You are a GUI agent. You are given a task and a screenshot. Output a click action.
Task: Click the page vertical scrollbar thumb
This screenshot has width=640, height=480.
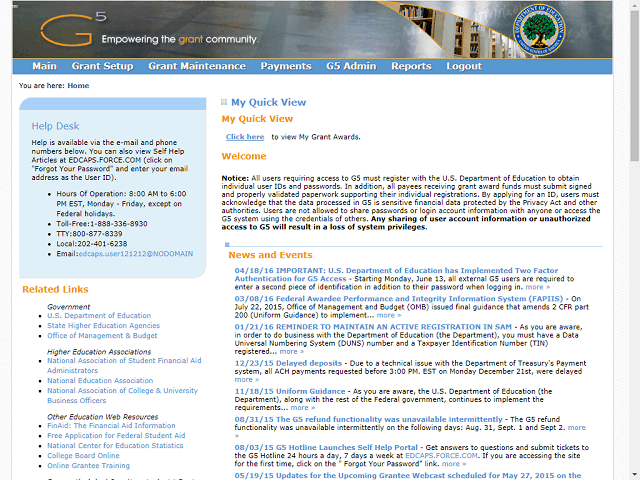tap(634, 86)
